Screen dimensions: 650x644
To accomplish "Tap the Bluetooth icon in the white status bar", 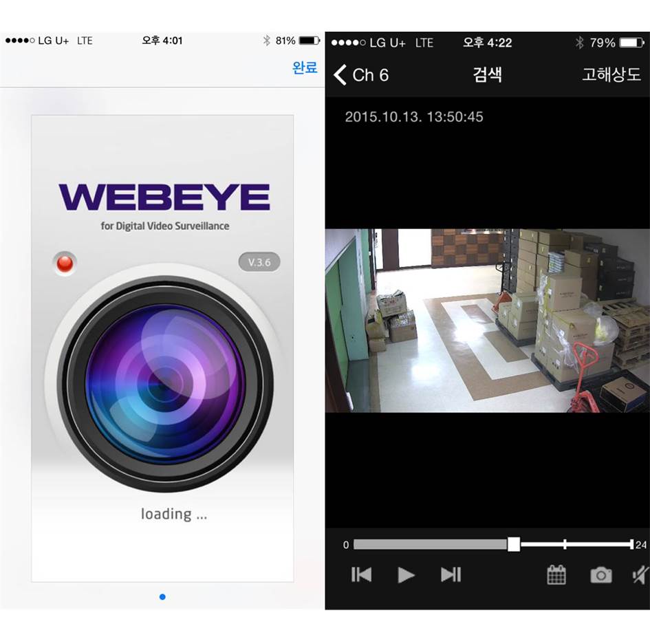I will (x=267, y=41).
